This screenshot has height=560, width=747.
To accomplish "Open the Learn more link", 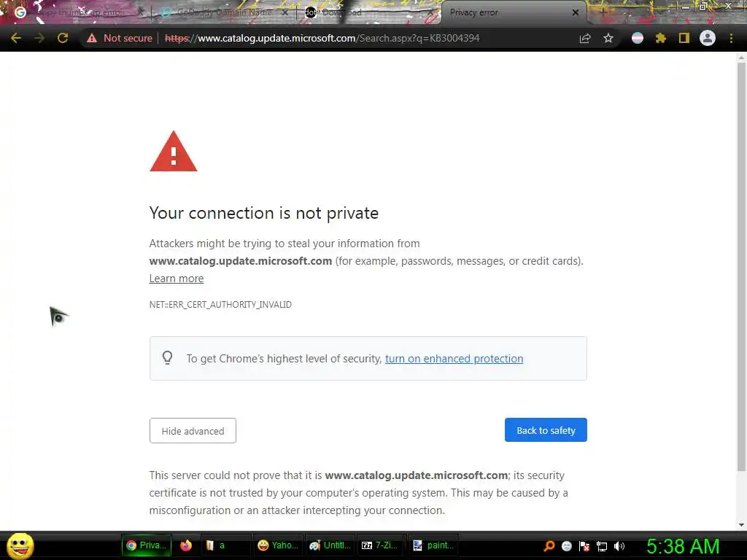I will pyautogui.click(x=177, y=279).
